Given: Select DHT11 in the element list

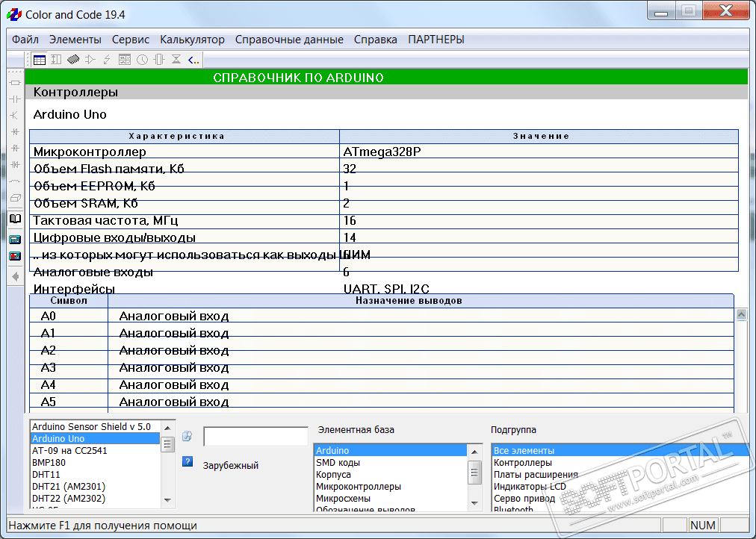Looking at the screenshot, I should (x=95, y=475).
